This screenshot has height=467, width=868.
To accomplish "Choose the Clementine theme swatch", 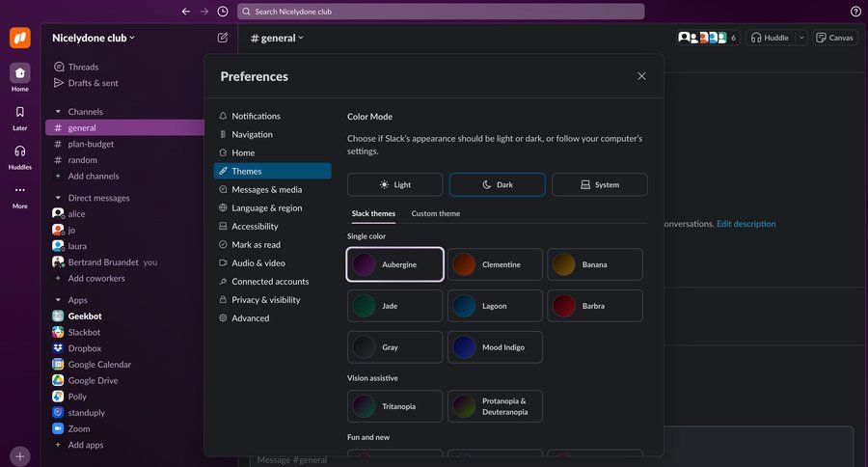I will [495, 264].
